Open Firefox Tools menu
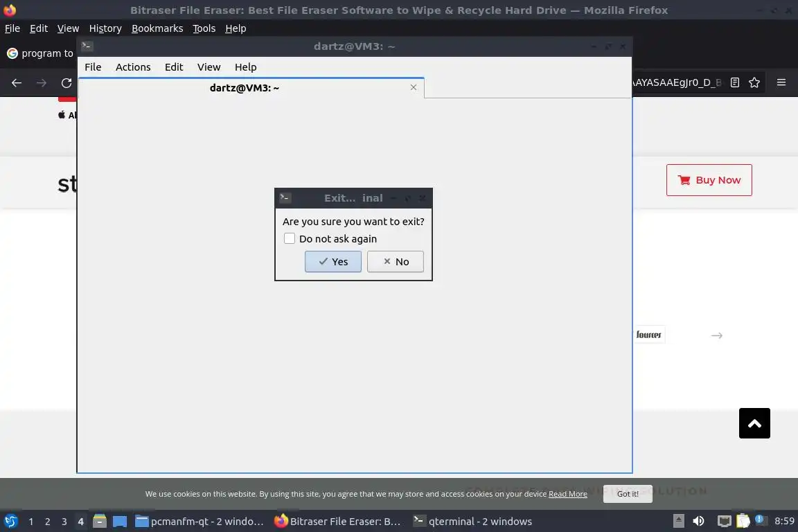Image resolution: width=798 pixels, height=532 pixels. 204,28
